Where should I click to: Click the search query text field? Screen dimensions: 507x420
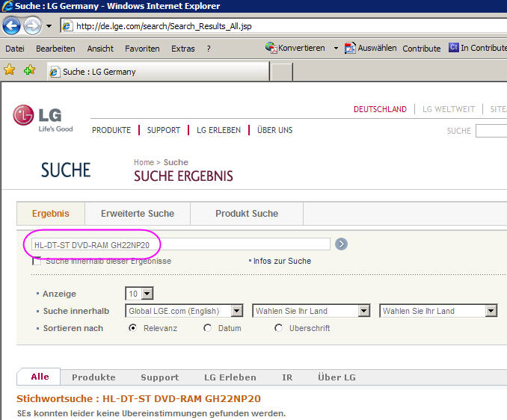(180, 244)
